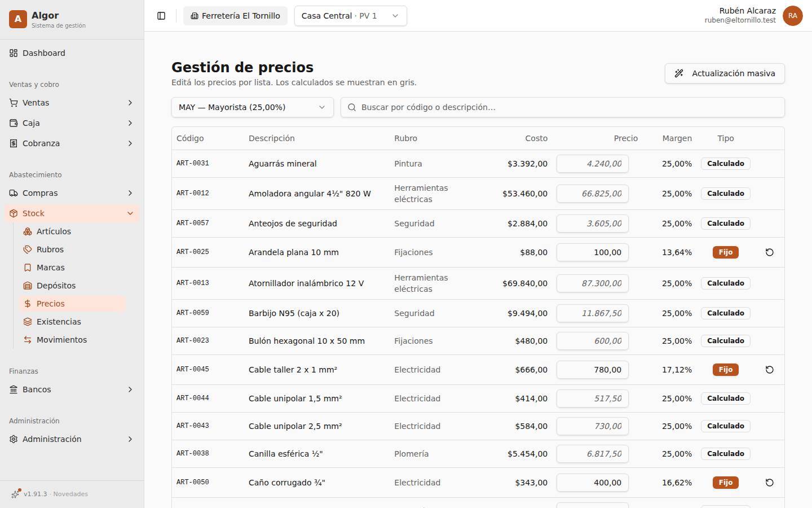Focus the search by código o descripción field
Screen dimensions: 812x508
(x=563, y=107)
